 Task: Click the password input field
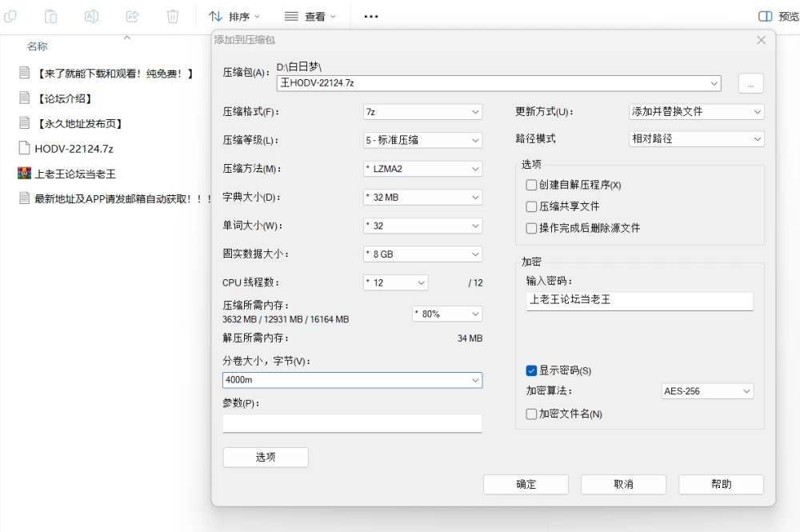tap(640, 301)
